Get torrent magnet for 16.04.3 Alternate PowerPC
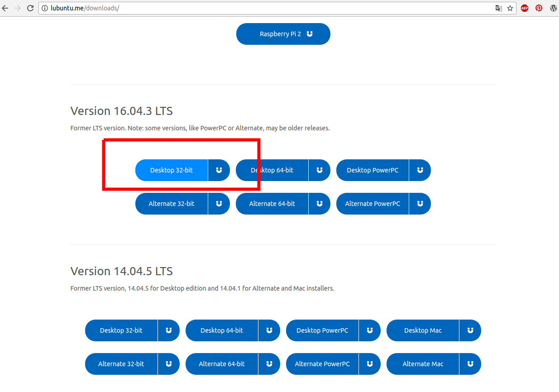 [420, 204]
